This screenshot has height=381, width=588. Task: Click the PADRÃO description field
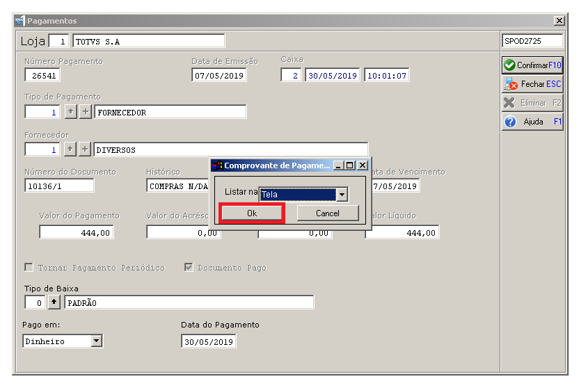[189, 302]
